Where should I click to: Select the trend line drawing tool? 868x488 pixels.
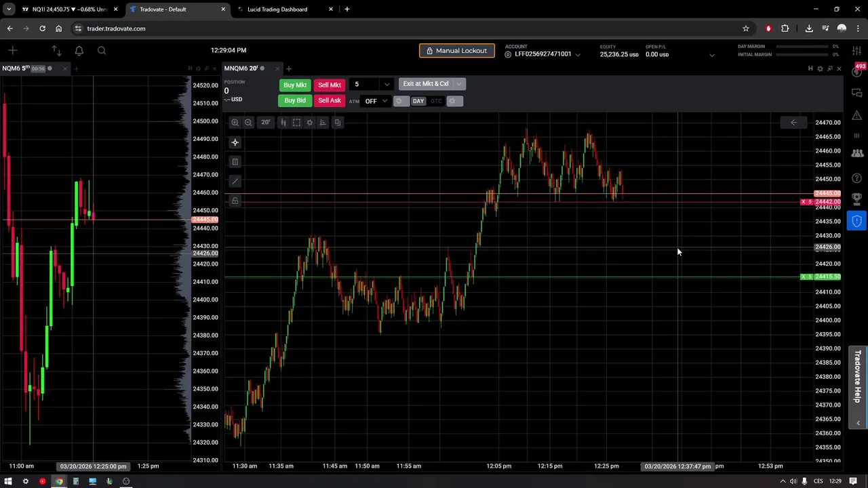(235, 181)
